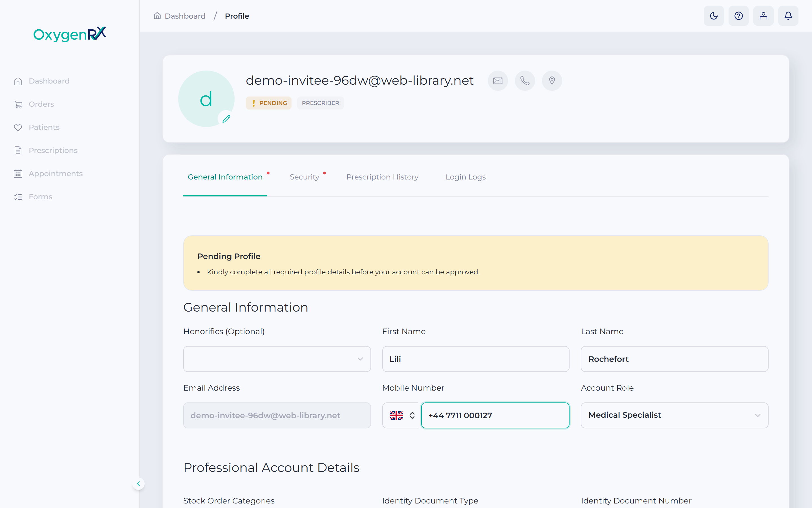Click the Honorifics (Optional) label
812x508 pixels.
tap(224, 332)
